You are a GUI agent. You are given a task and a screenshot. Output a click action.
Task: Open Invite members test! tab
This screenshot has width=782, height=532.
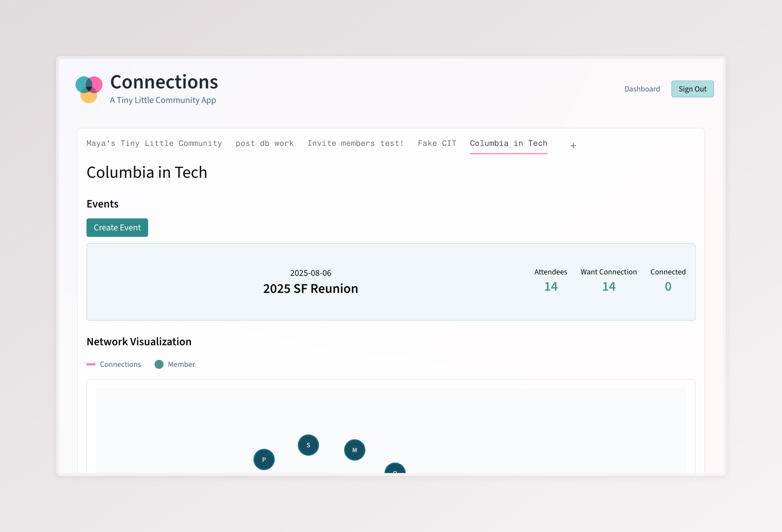click(x=355, y=143)
